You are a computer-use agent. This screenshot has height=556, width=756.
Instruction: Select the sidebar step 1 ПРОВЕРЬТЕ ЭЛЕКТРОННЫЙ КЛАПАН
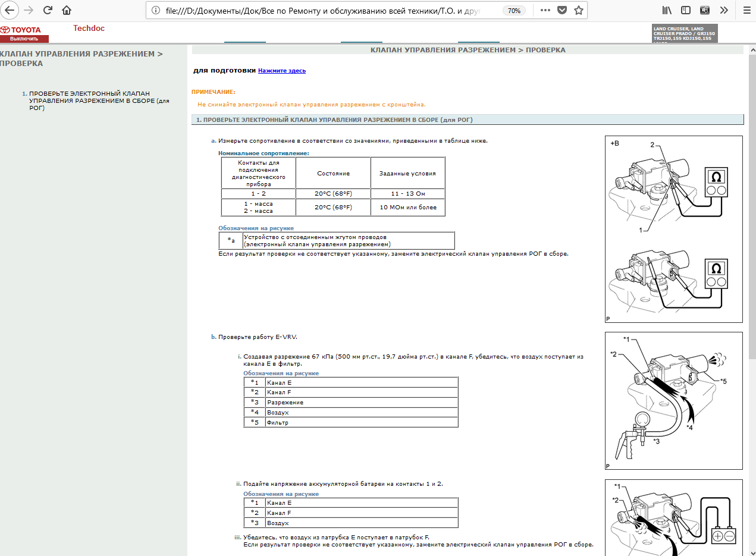pos(99,101)
